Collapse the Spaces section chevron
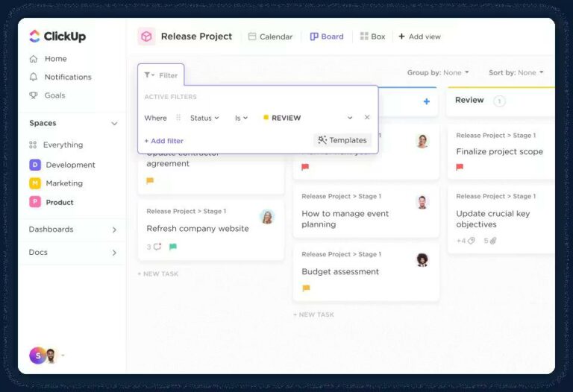573x392 pixels. 114,124
